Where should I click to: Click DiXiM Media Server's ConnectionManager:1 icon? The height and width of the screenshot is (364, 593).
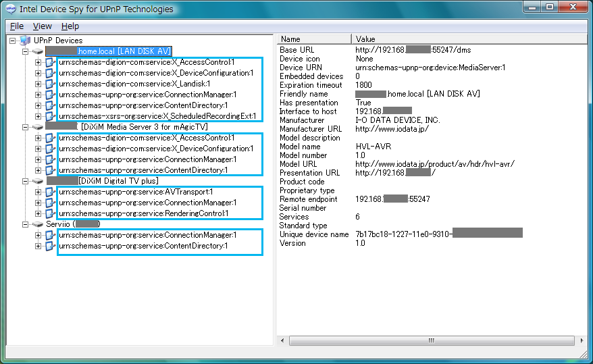click(50, 159)
